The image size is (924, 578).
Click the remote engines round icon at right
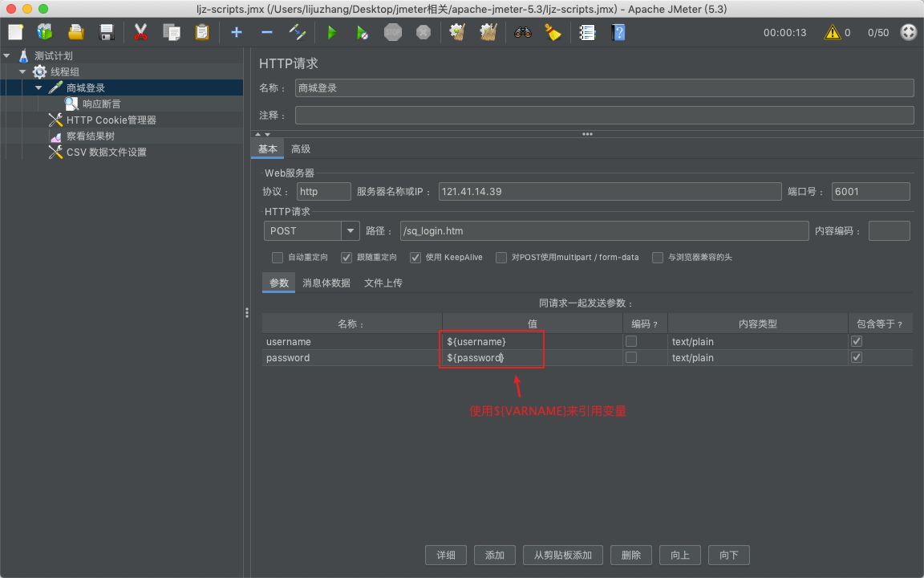(x=909, y=32)
